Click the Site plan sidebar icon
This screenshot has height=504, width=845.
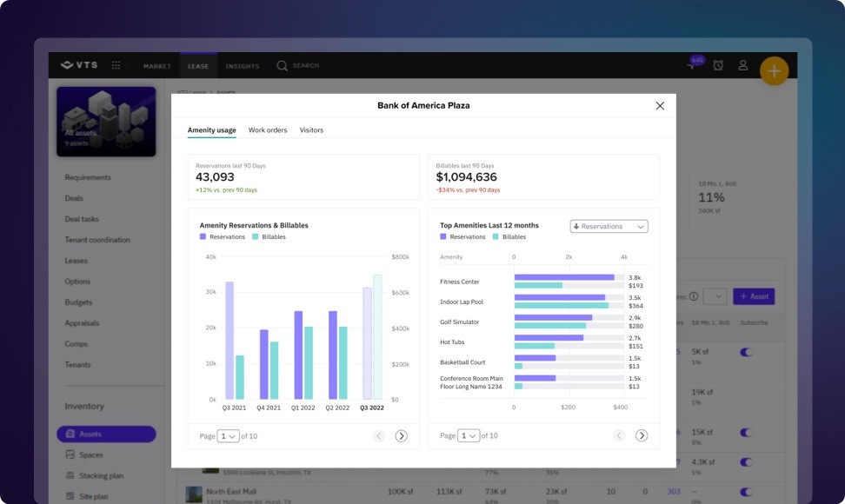click(x=70, y=496)
